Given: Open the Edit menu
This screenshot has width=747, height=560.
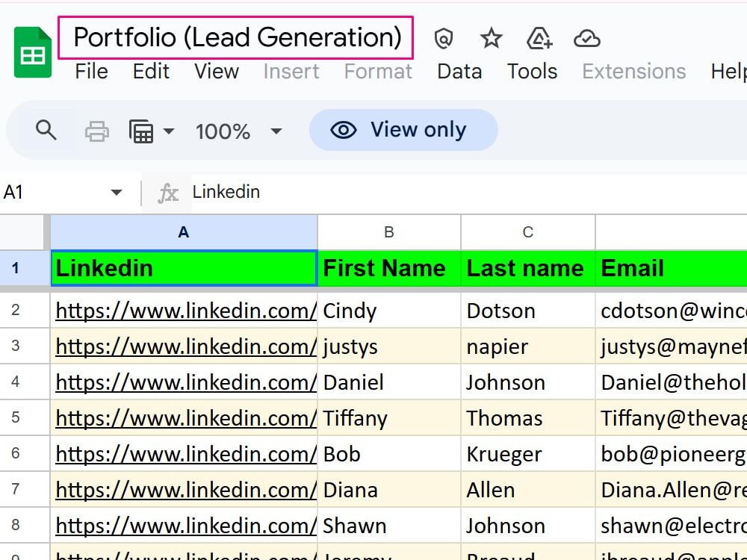Looking at the screenshot, I should pyautogui.click(x=151, y=72).
